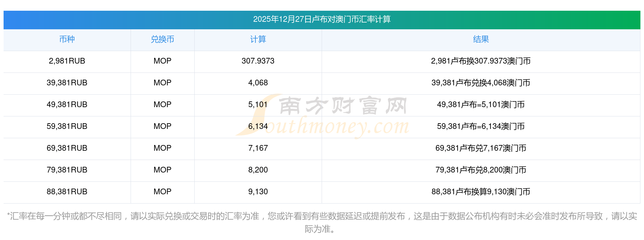Click the calculated value 9,130
Image resolution: width=644 pixels, height=240 pixels.
pyautogui.click(x=258, y=192)
